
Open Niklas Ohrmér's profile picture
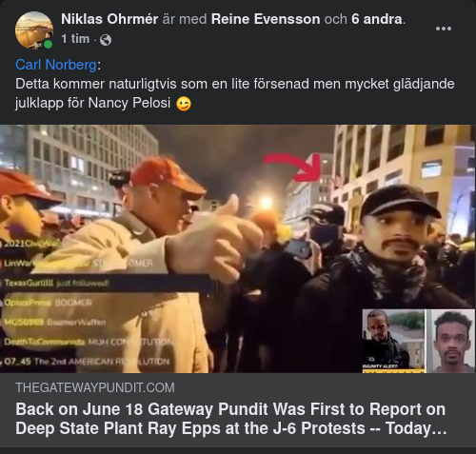34,30
